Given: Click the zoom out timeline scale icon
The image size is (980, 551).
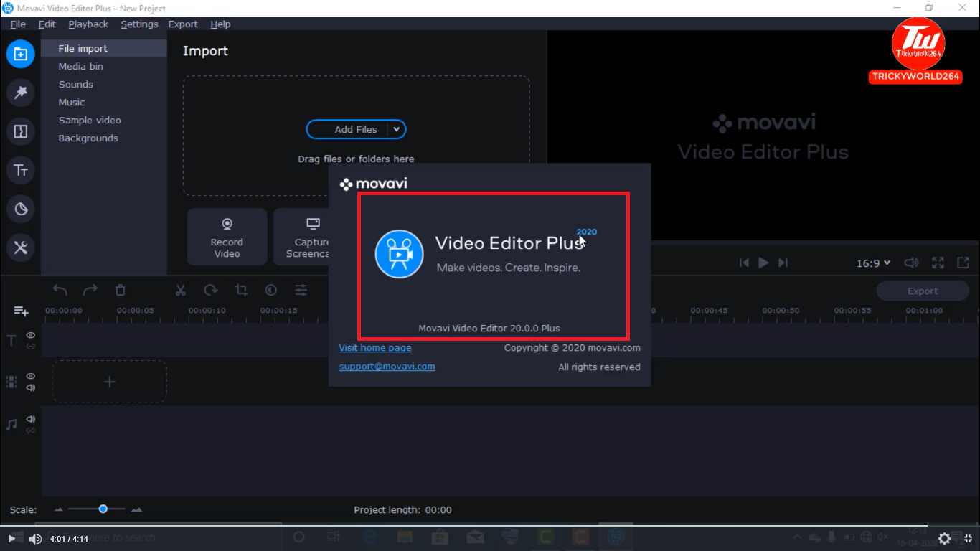Looking at the screenshot, I should coord(59,509).
